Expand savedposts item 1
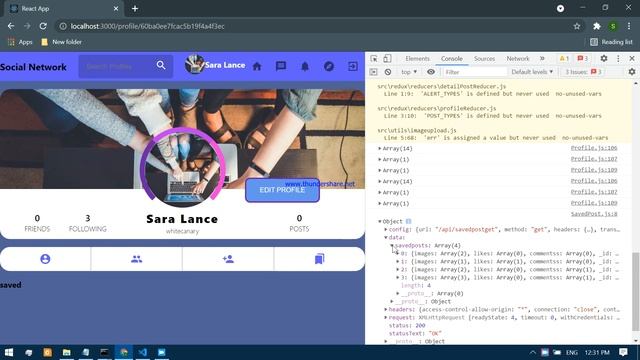This screenshot has width=640, height=360. [x=398, y=261]
